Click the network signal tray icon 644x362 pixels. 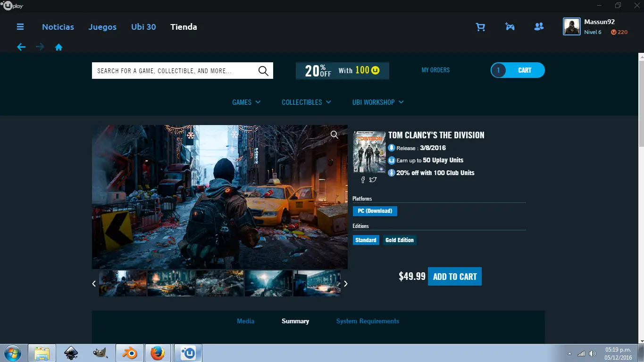581,354
